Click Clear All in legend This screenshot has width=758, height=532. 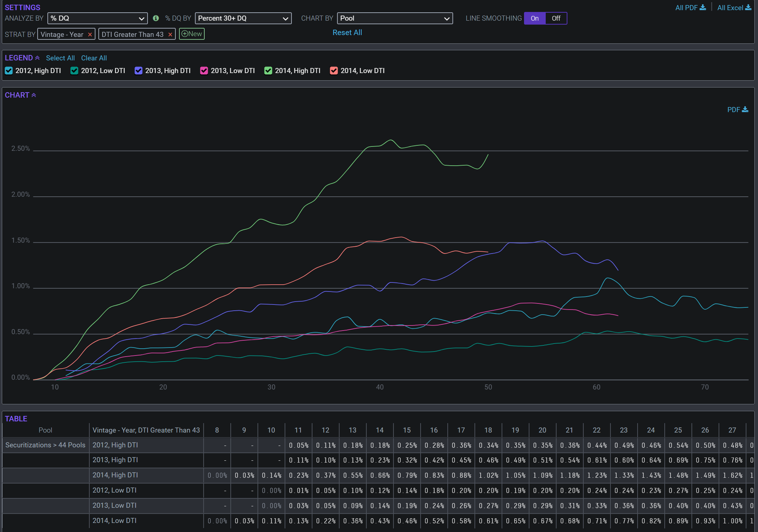[x=94, y=58]
